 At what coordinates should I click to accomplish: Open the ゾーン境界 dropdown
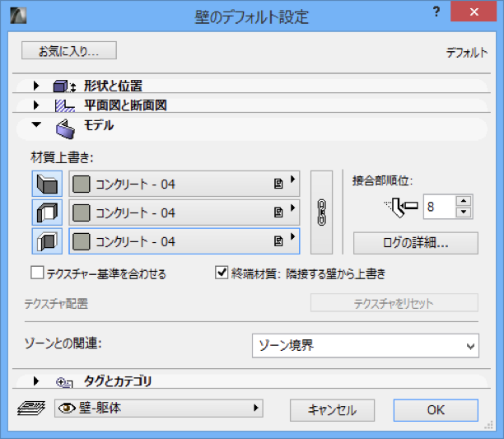coord(366,346)
